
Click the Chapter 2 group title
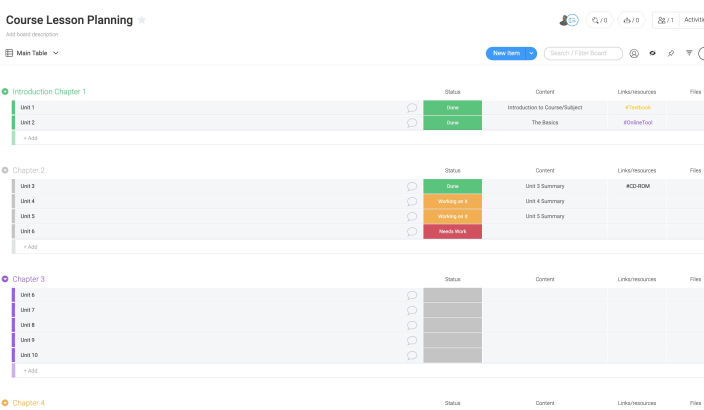[x=28, y=170]
